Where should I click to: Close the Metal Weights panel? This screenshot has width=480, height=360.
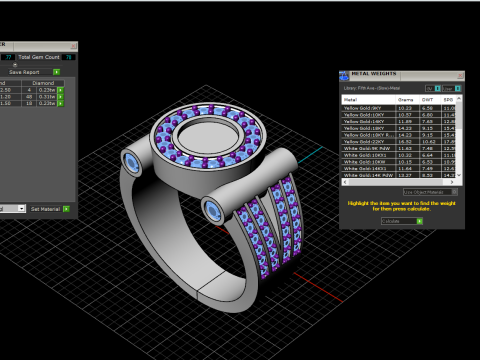[x=460, y=76]
